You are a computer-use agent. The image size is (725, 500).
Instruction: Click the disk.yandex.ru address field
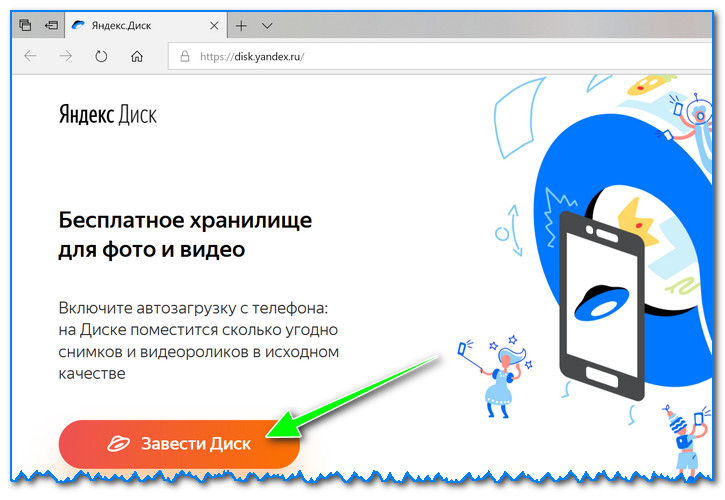(x=400, y=57)
